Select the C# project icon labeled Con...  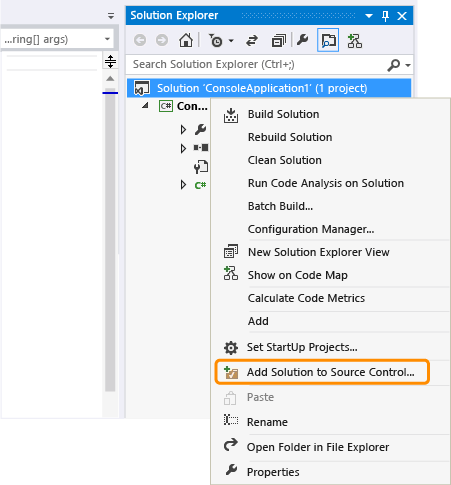click(x=166, y=106)
